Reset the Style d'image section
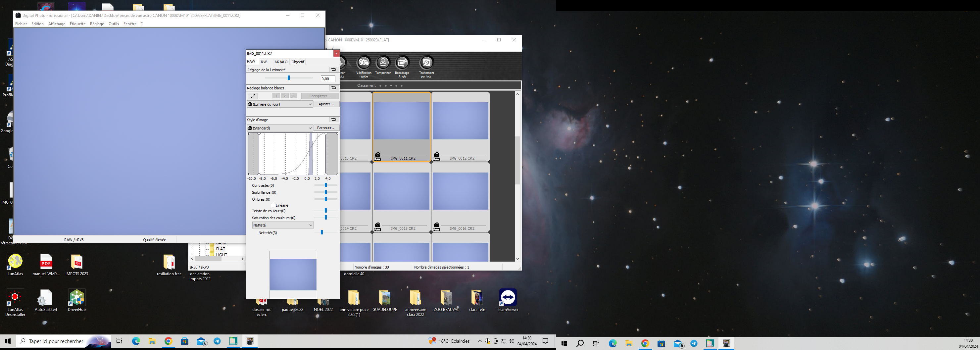Screen dimensions: 980x350 coord(334,120)
